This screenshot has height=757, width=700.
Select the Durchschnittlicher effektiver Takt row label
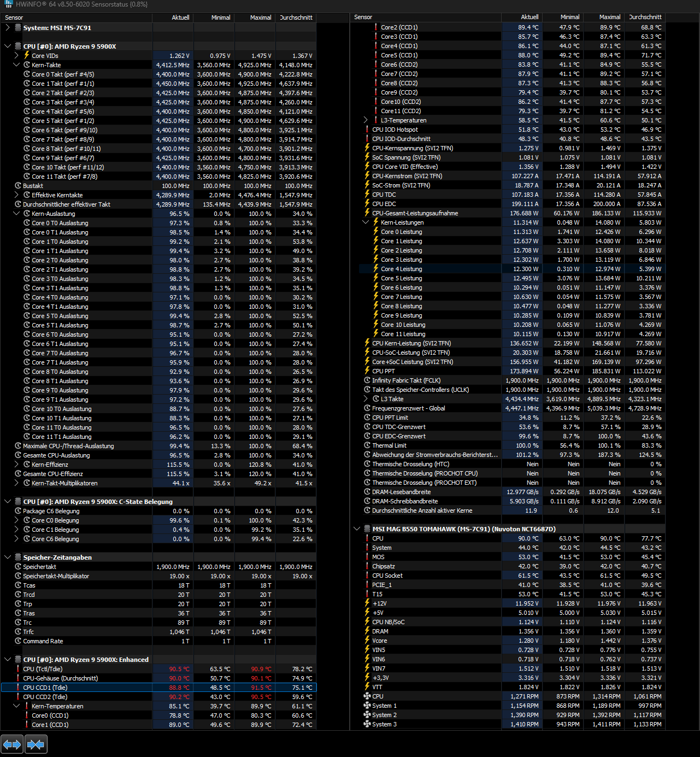click(x=67, y=204)
